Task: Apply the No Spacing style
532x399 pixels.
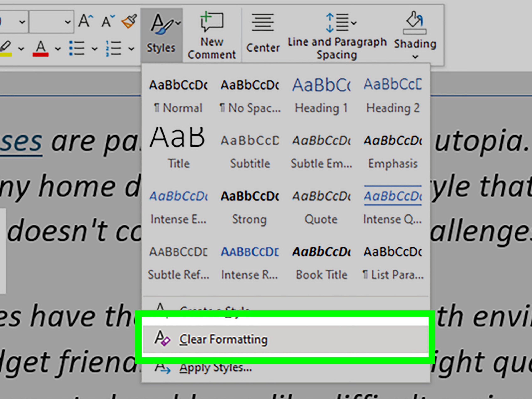Action: point(250,96)
